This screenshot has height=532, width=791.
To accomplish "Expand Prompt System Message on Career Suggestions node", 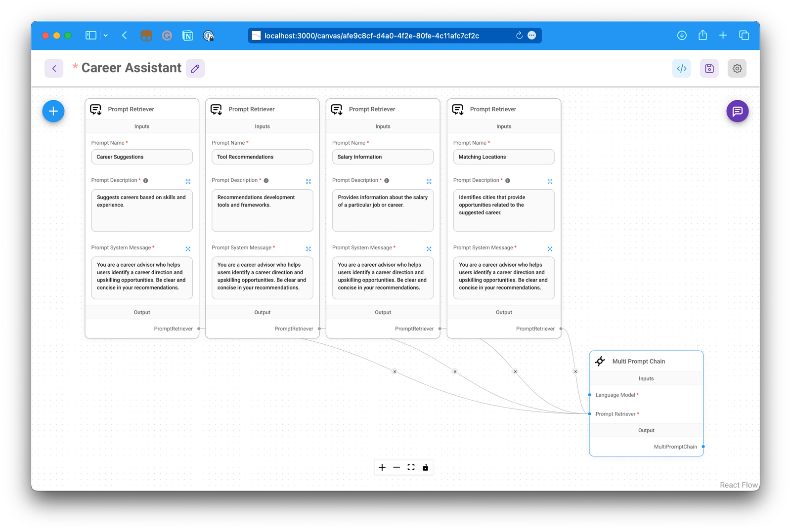I will point(188,248).
